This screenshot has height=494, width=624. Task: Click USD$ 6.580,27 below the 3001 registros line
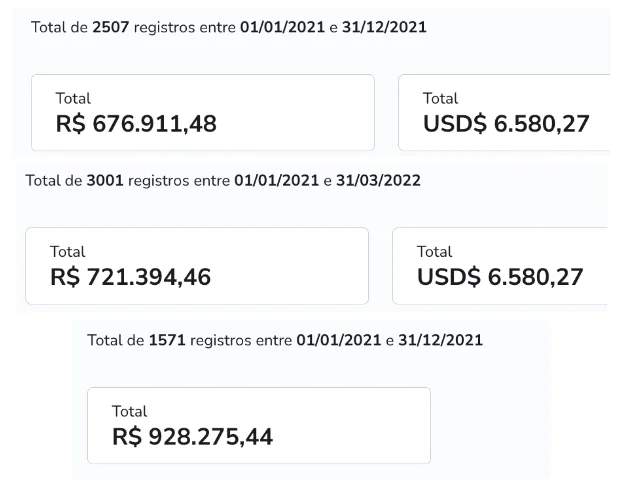click(x=500, y=277)
